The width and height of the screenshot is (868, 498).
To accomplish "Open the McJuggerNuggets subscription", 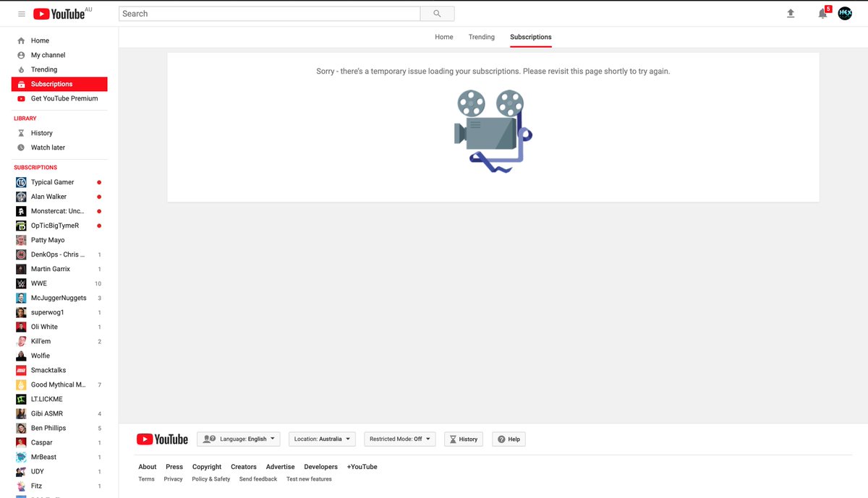I will pyautogui.click(x=59, y=298).
